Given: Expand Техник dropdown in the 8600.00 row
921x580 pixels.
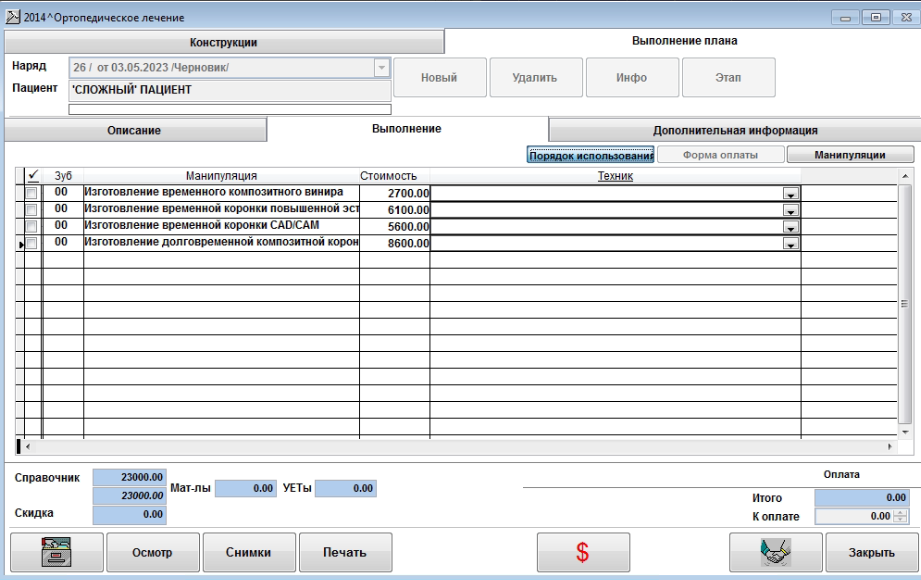Looking at the screenshot, I should 791,244.
